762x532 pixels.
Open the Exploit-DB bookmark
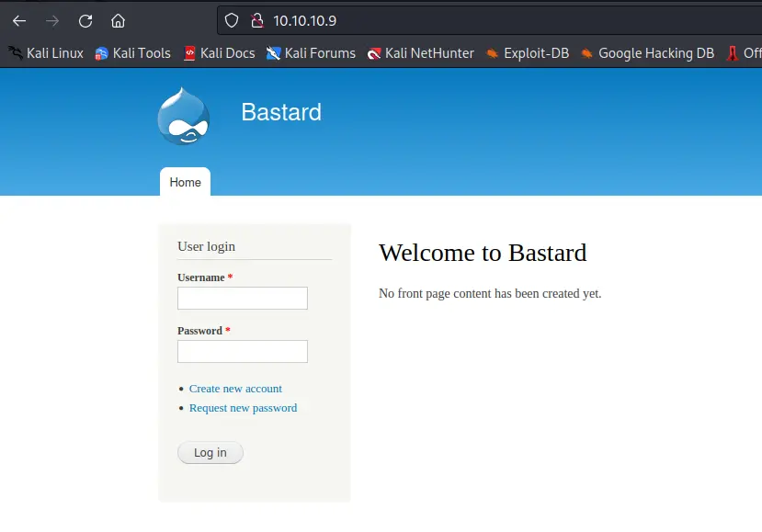coord(528,53)
